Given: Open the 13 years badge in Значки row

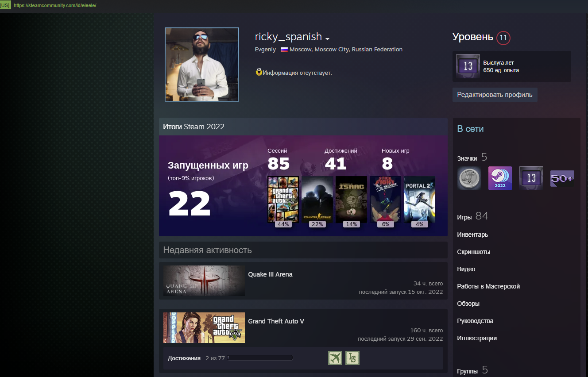Looking at the screenshot, I should click(531, 178).
